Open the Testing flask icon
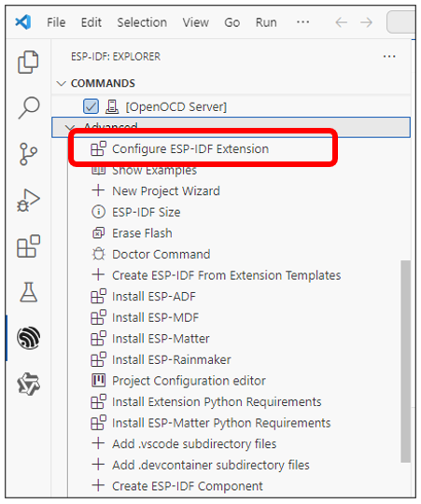The height and width of the screenshot is (504, 421). point(29,292)
